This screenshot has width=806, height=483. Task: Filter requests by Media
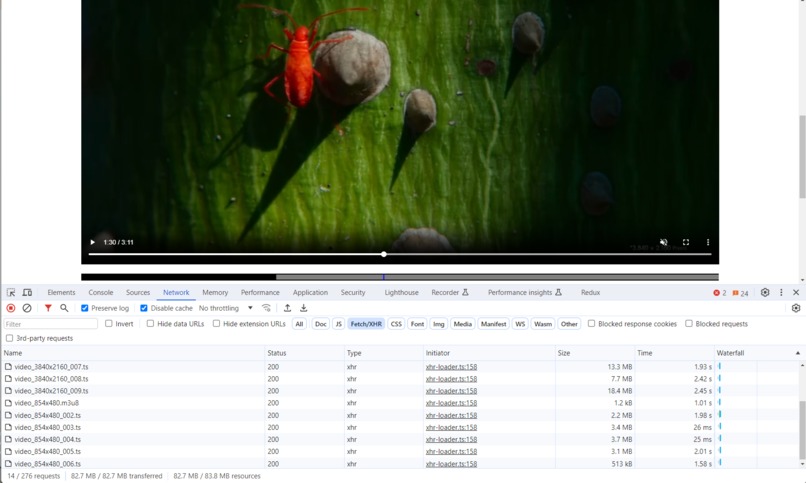463,324
